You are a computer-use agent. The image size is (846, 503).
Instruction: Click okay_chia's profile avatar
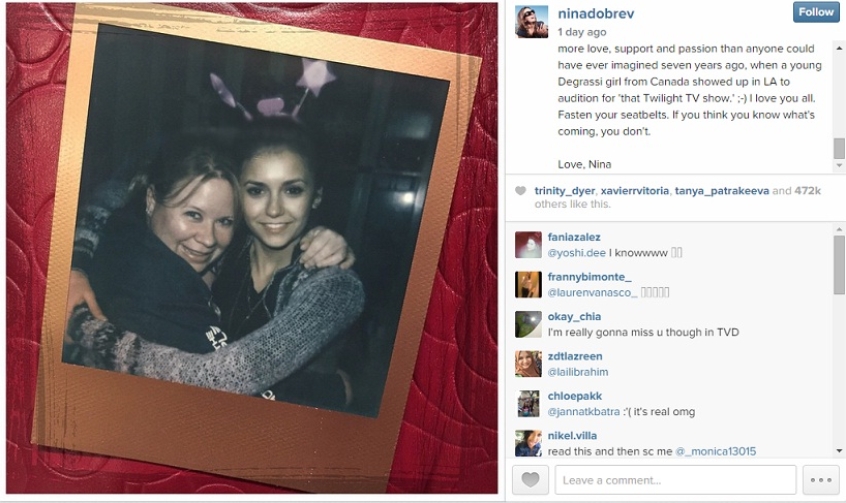pos(528,324)
